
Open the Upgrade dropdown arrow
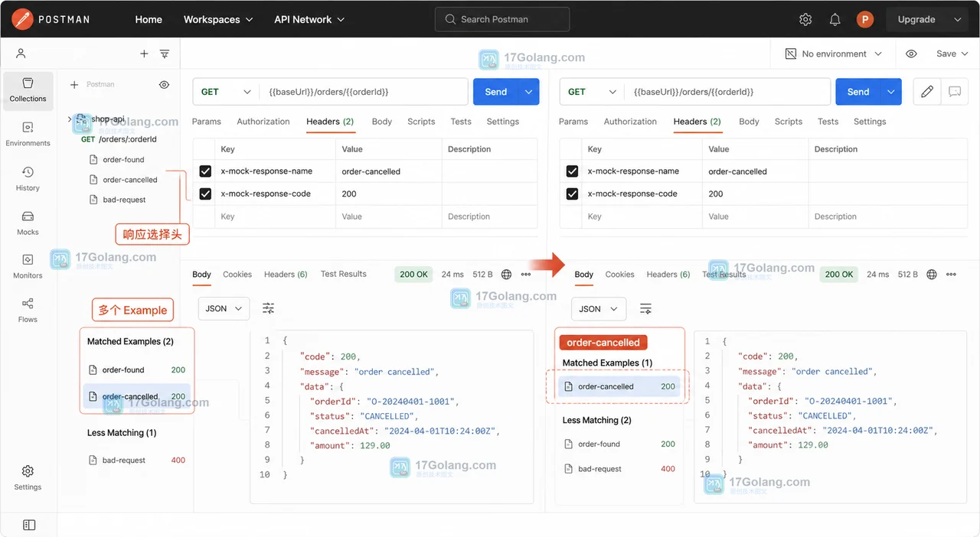957,20
